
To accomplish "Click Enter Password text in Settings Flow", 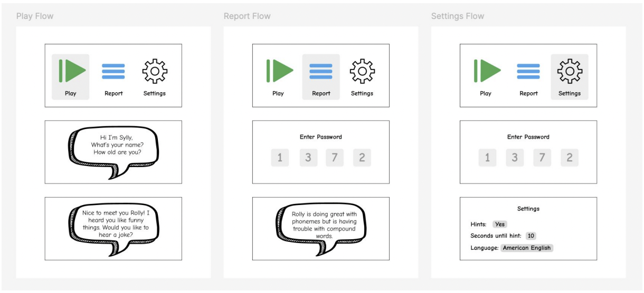I will pos(528,137).
